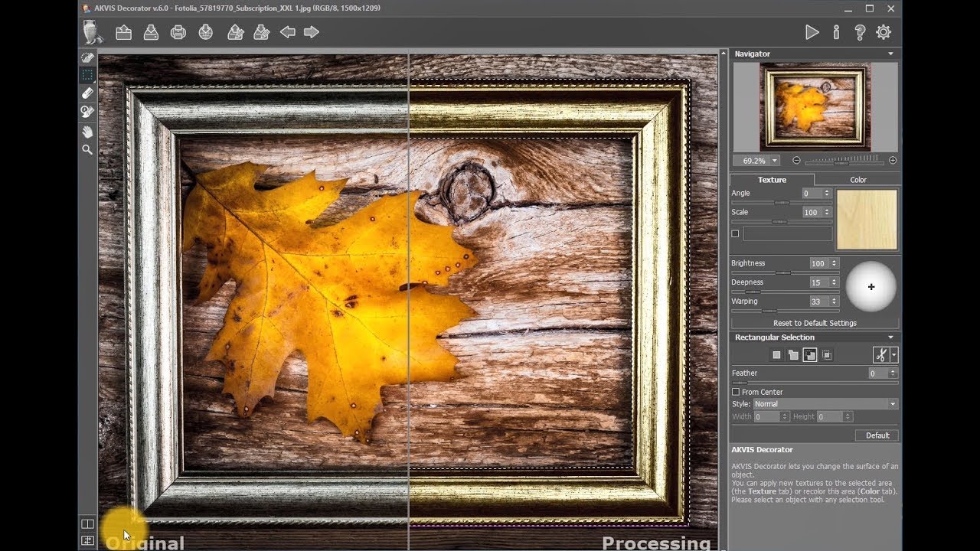This screenshot has height=551, width=980.
Task: Click Reset to Default Settings
Action: (x=815, y=323)
